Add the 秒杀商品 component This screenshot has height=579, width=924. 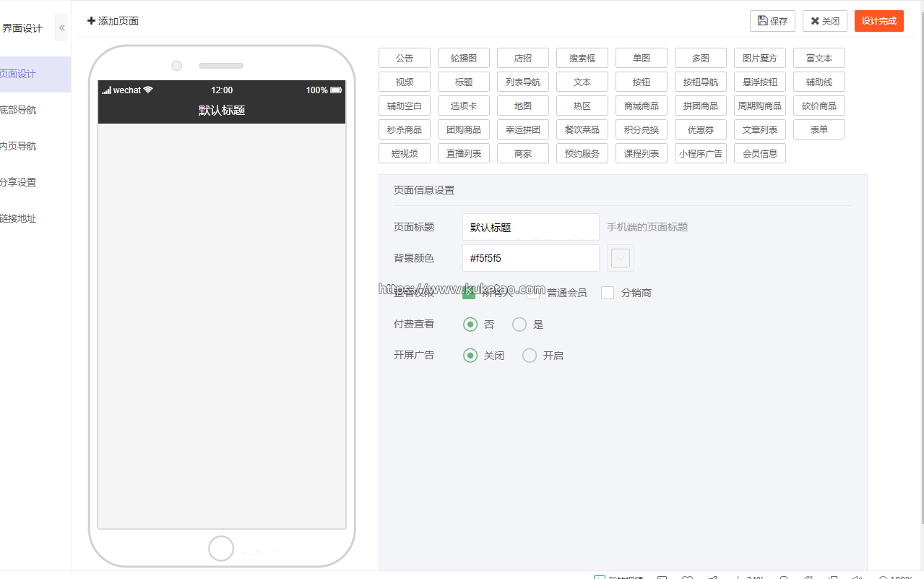point(405,129)
